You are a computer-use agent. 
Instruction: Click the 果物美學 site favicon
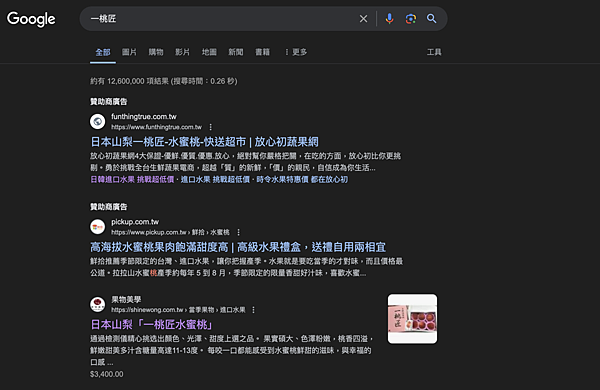[98, 304]
